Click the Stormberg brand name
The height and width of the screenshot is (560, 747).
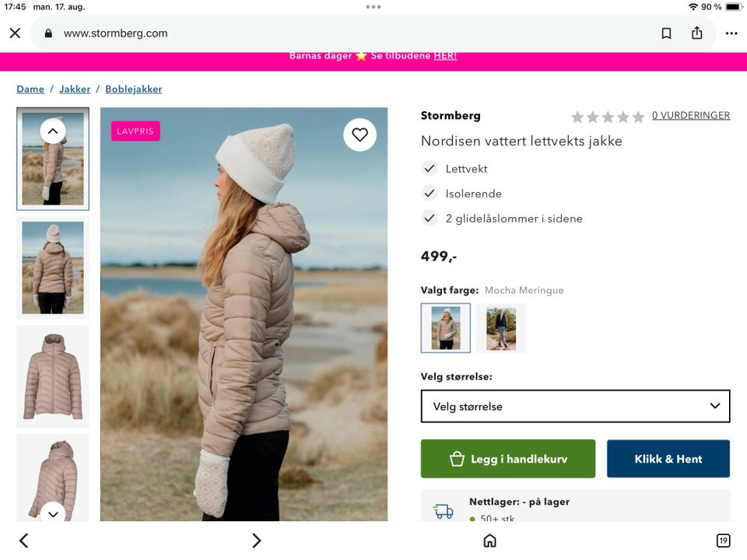451,116
